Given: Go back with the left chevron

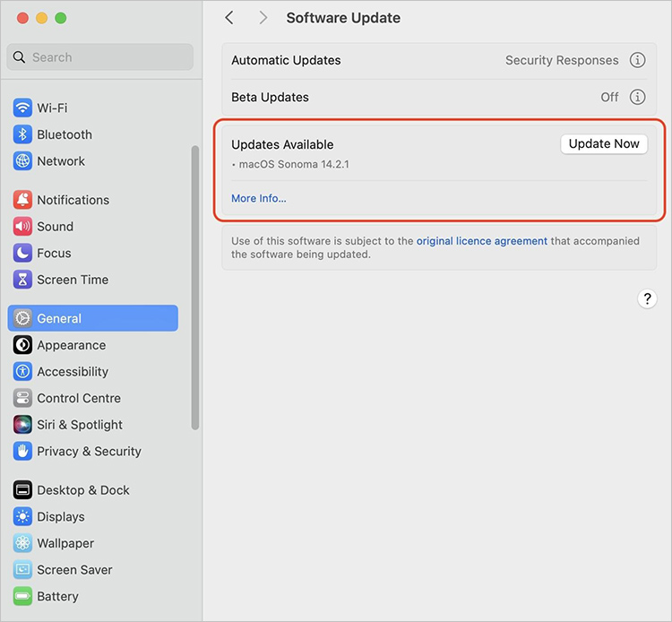Looking at the screenshot, I should (229, 18).
